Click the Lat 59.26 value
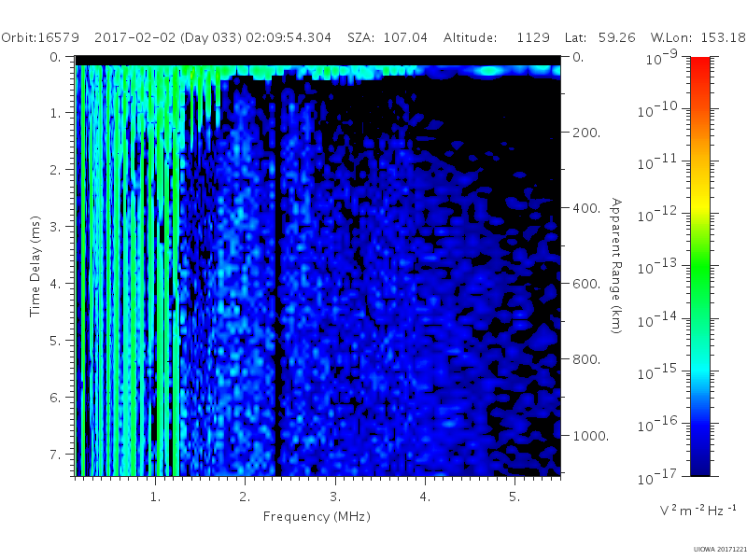Screen dimensions: 747x560 (617, 37)
